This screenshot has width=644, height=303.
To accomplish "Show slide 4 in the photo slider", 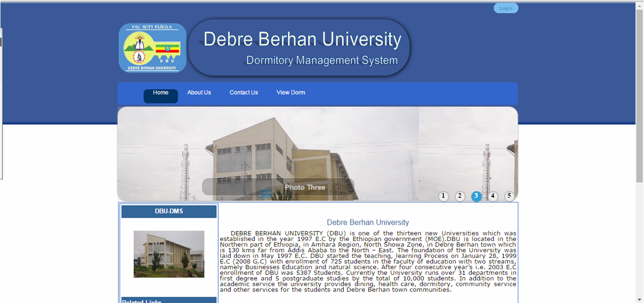I will (492, 196).
